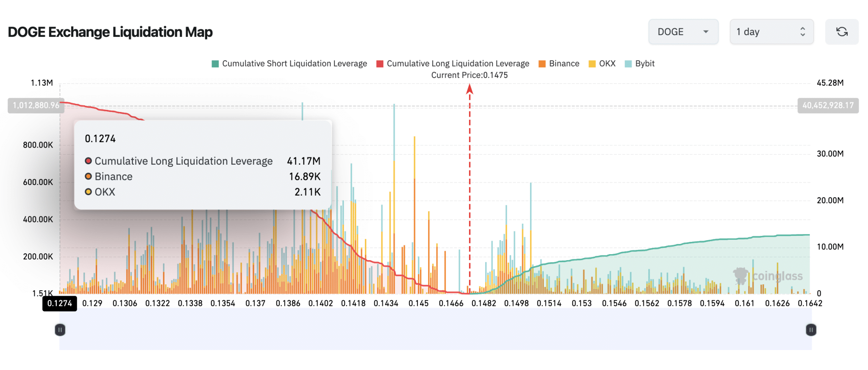
Task: Click the orange Binance legend swatch
Action: pos(542,64)
